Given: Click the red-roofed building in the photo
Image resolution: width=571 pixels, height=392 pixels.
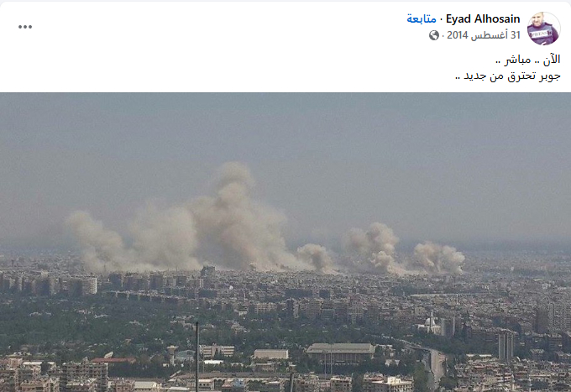Looking at the screenshot, I should click(x=113, y=360).
